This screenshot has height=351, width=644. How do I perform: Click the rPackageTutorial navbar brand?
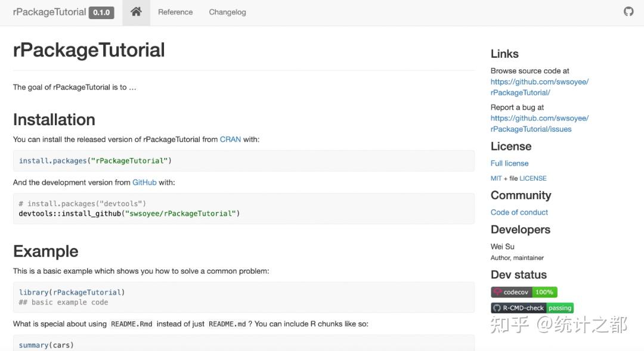pos(49,12)
